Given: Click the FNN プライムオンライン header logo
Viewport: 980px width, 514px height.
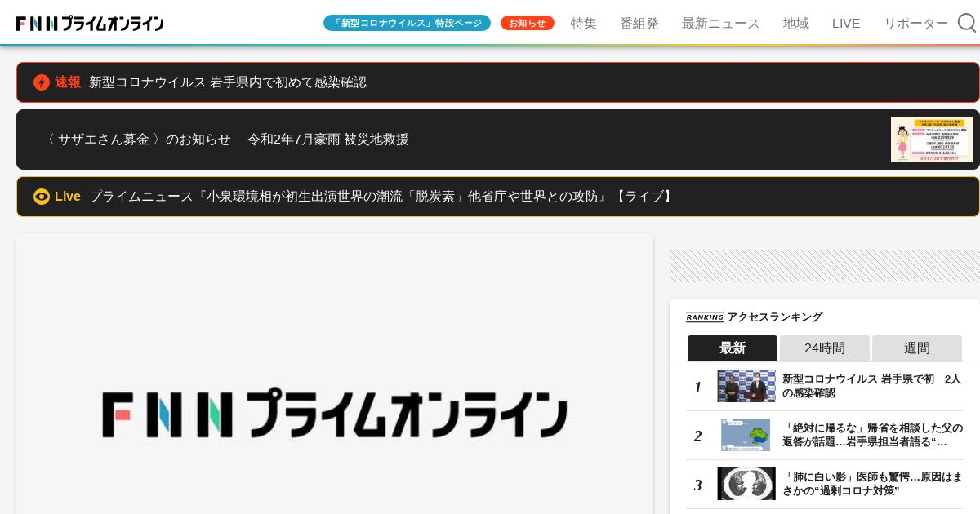Looking at the screenshot, I should 90,24.
